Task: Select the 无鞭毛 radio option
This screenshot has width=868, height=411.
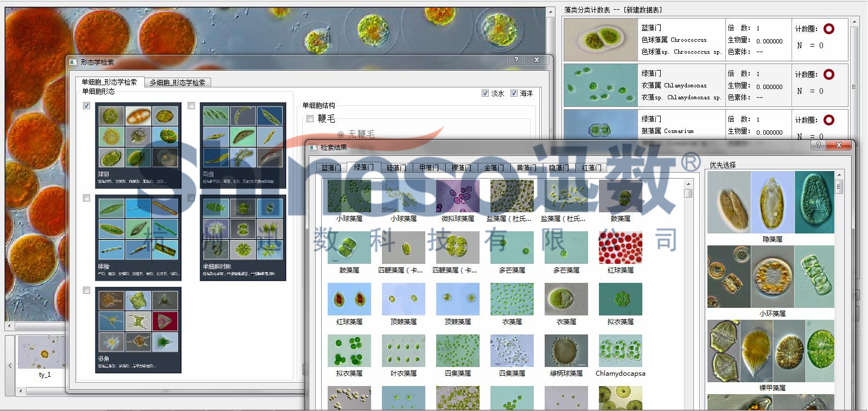Action: pos(341,134)
